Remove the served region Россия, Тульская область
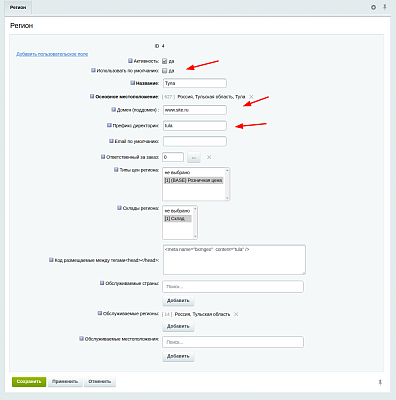 click(x=236, y=314)
